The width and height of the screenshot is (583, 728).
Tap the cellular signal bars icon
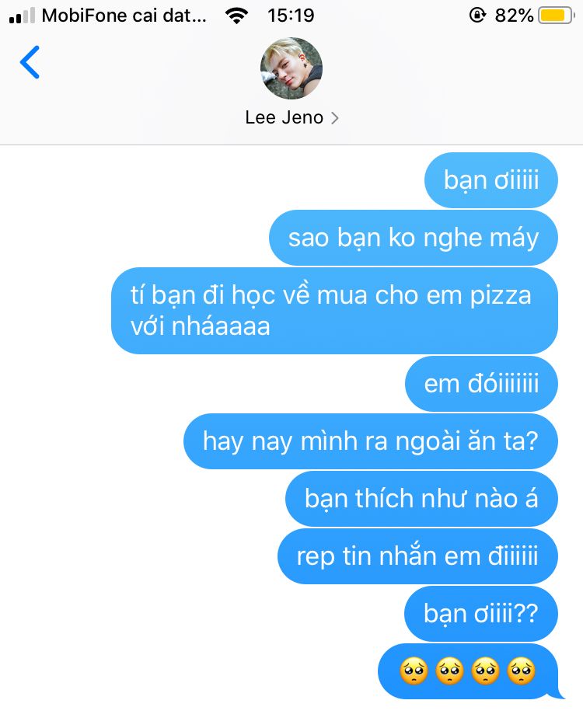(x=22, y=16)
